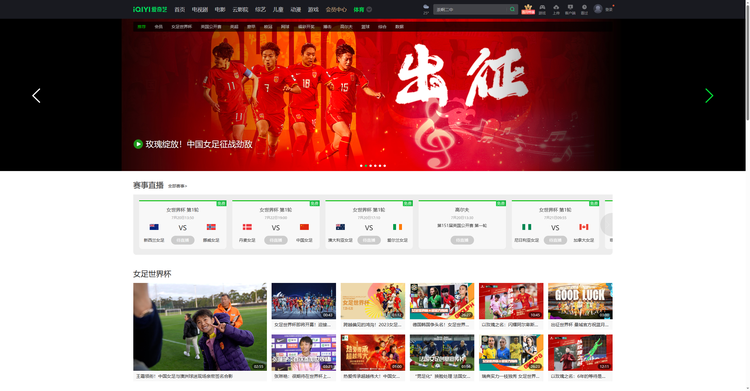Select the 女足世界杯 tab in sports sub-navigation
Image resolution: width=750 pixels, height=391 pixels.
[181, 27]
